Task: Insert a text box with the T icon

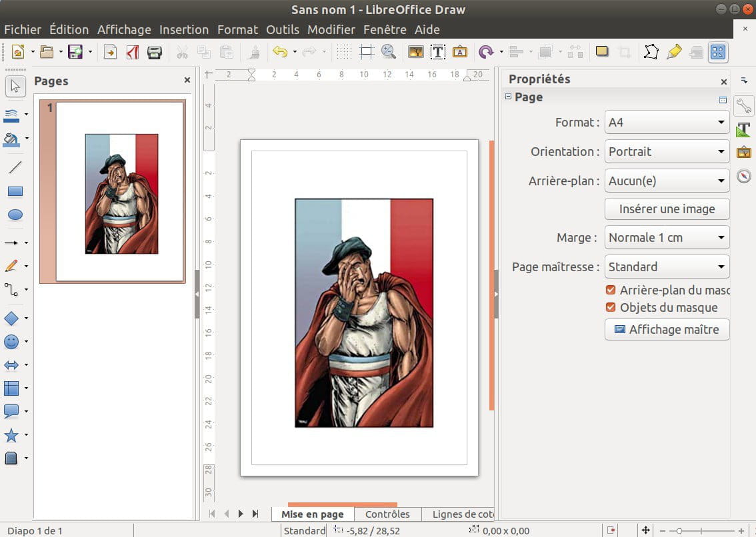Action: [438, 51]
